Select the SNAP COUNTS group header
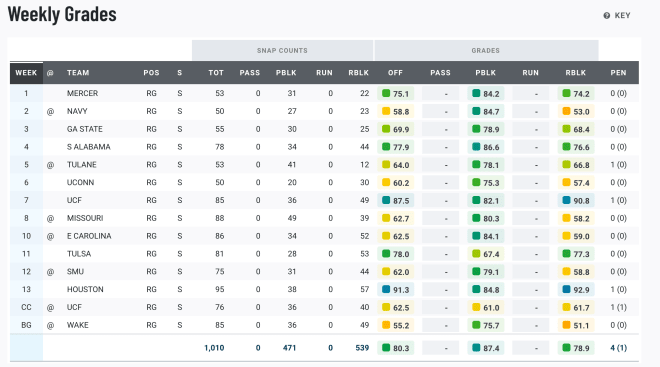The image size is (660, 367). (282, 51)
